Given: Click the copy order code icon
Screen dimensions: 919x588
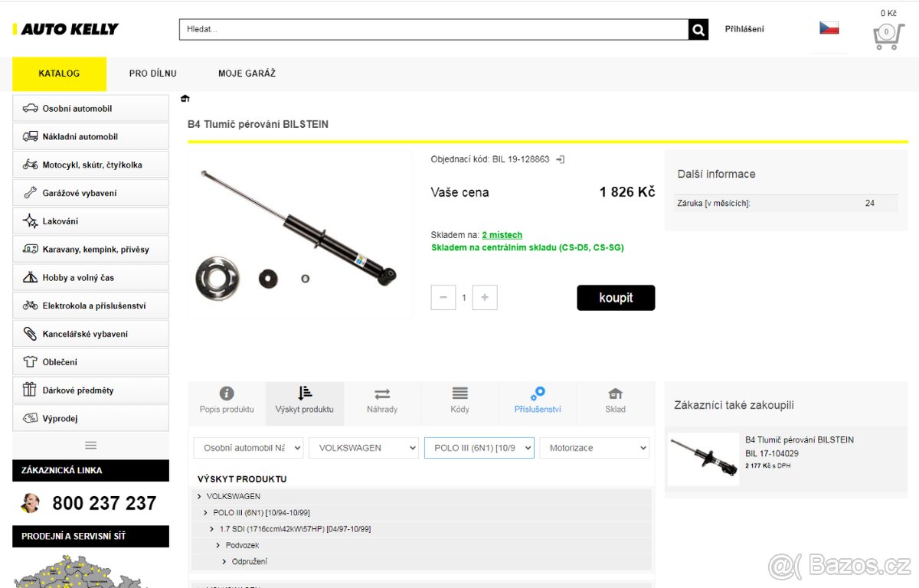Looking at the screenshot, I should coord(560,159).
